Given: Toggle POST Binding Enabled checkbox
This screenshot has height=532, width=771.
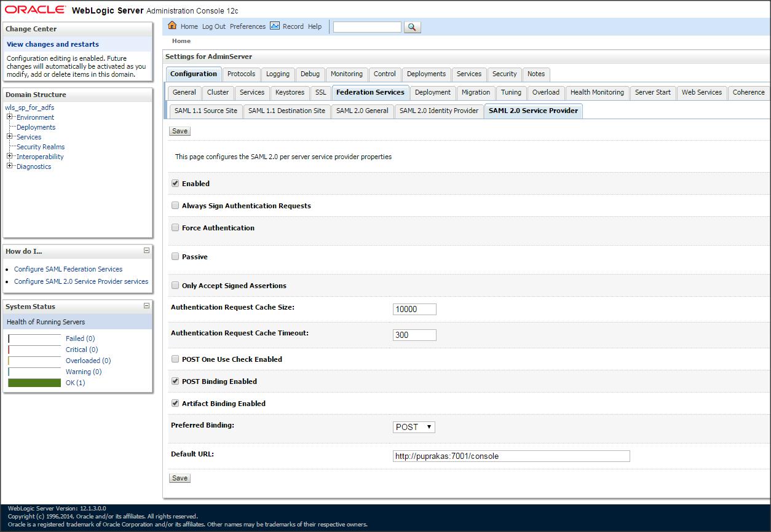Looking at the screenshot, I should 175,381.
